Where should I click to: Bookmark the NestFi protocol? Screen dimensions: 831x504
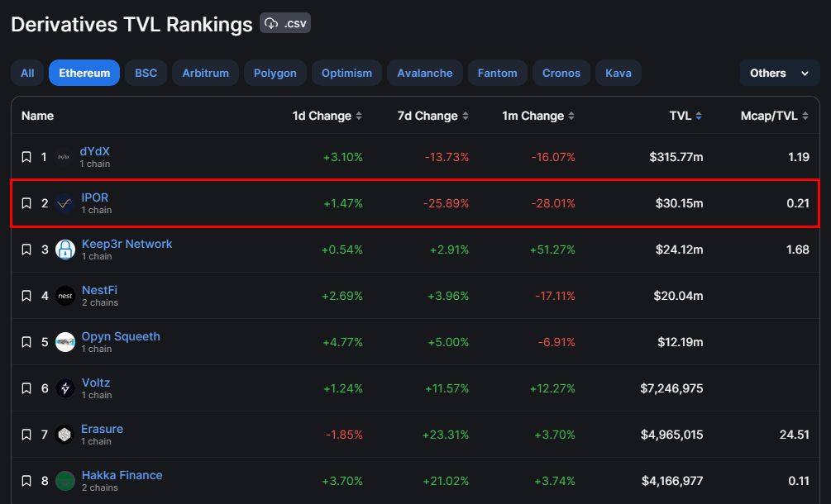(26, 296)
